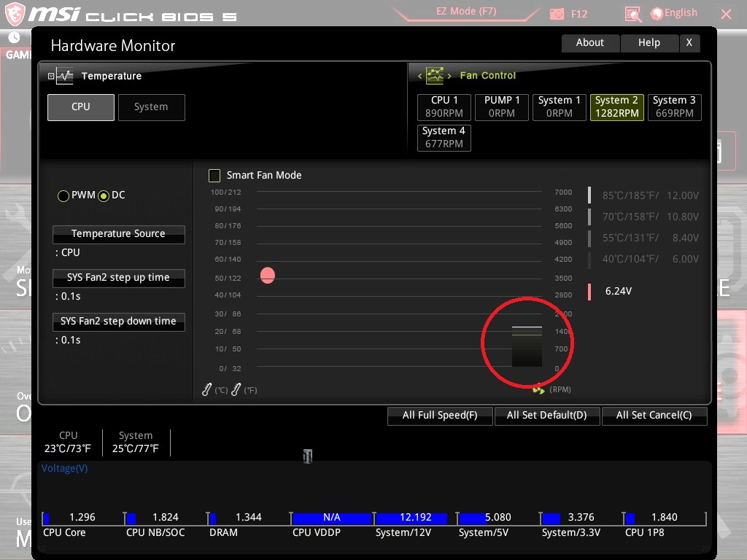Open SYS Fan2 step down time setting
Image resolution: width=747 pixels, height=560 pixels.
click(x=119, y=322)
